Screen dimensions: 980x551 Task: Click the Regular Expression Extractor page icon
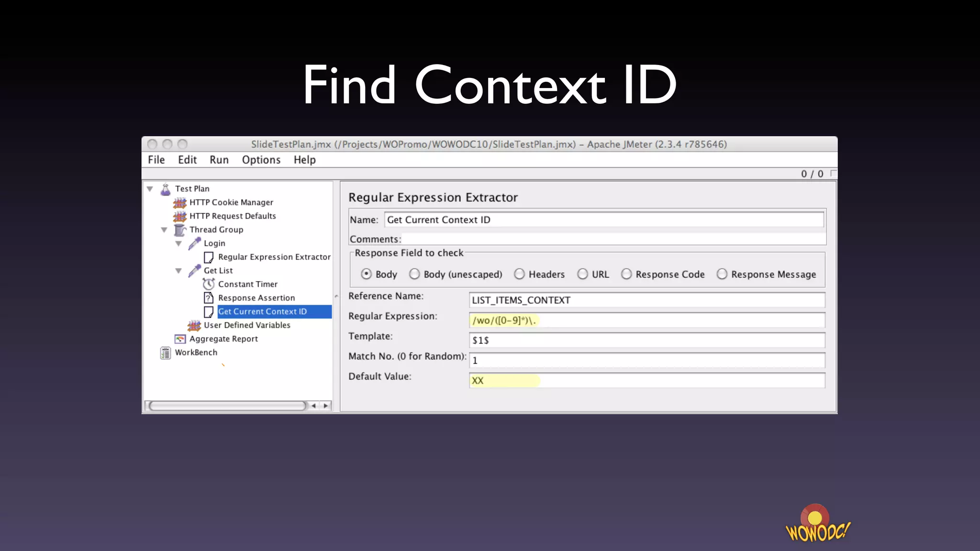point(209,257)
